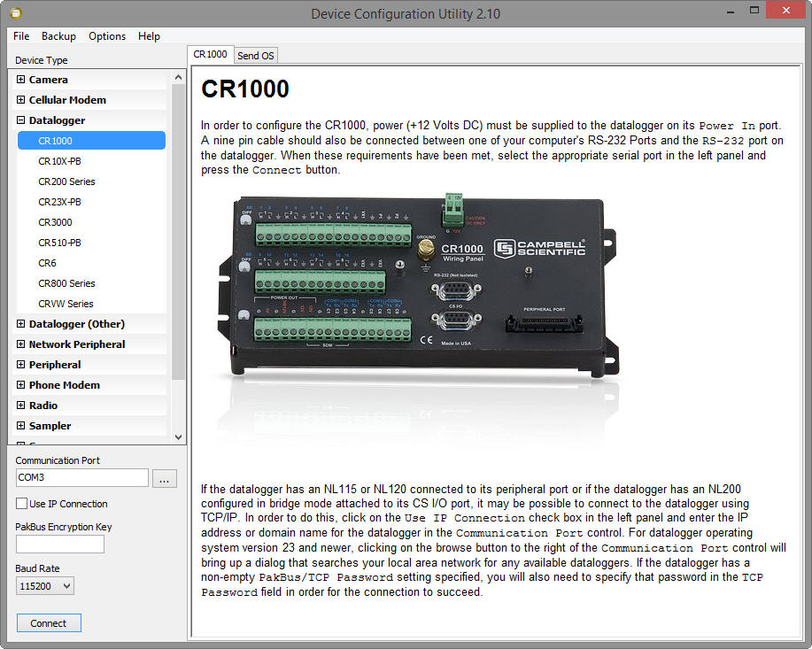Image resolution: width=812 pixels, height=649 pixels.
Task: Choose the CR6 datalogger entry
Action: click(47, 263)
